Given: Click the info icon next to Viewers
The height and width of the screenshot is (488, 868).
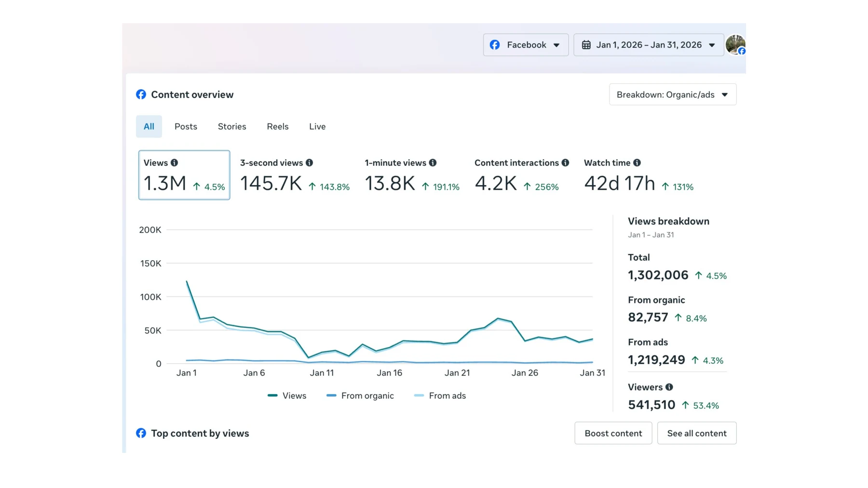Looking at the screenshot, I should 669,387.
